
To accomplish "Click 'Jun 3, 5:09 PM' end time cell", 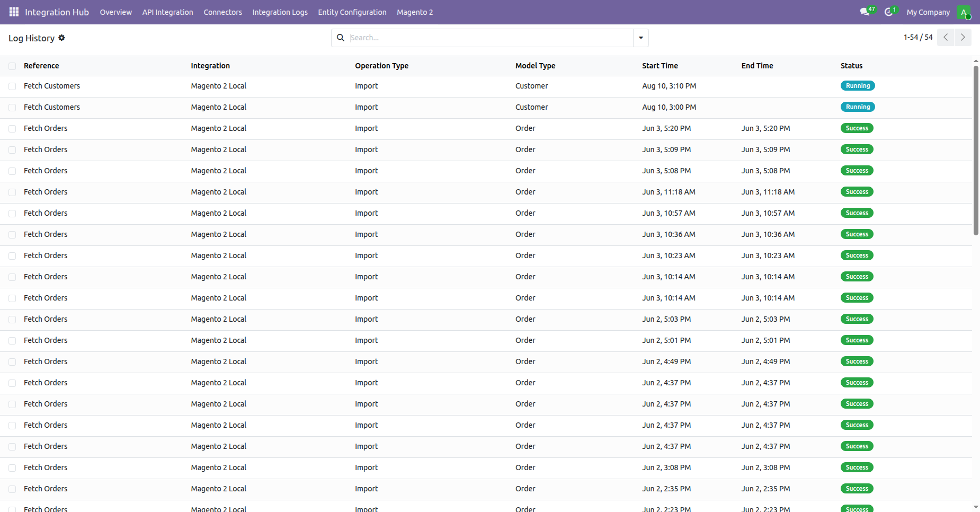I will click(765, 149).
